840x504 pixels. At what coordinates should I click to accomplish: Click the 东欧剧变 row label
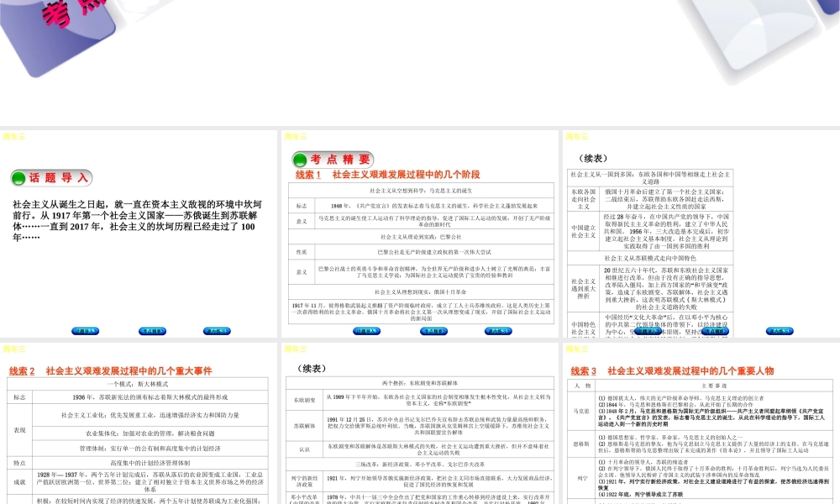pos(304,400)
